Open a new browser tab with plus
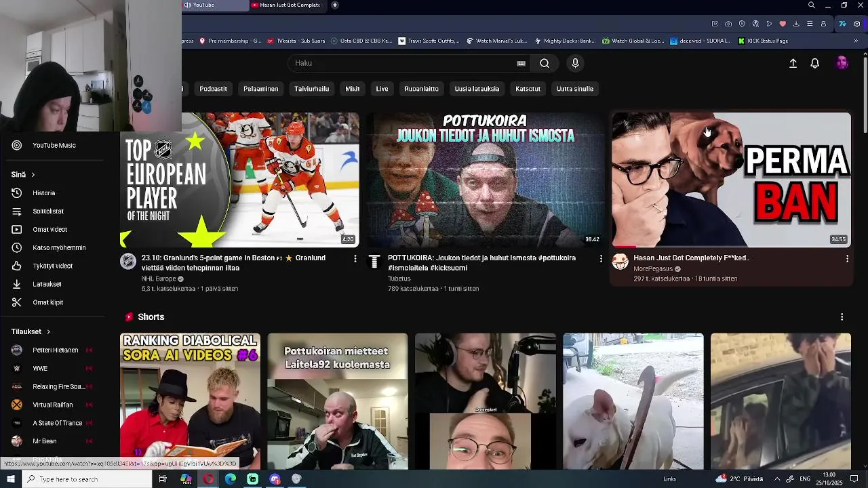 335,5
